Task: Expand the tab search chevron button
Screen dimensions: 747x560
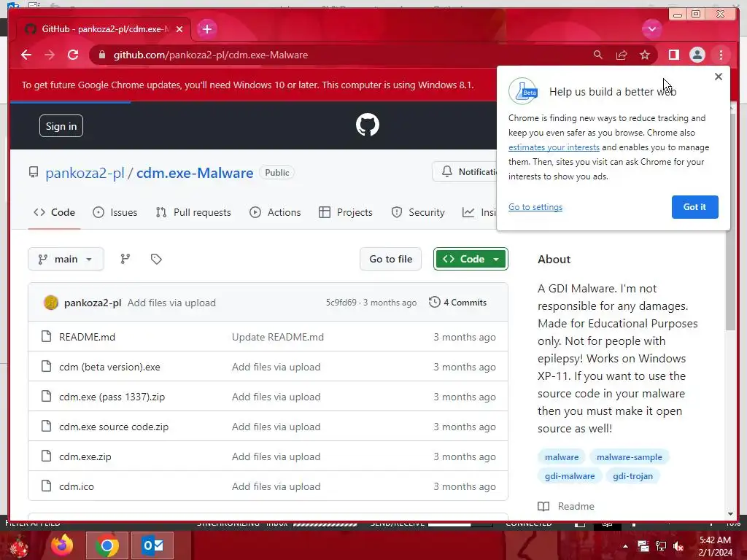Action: click(651, 29)
